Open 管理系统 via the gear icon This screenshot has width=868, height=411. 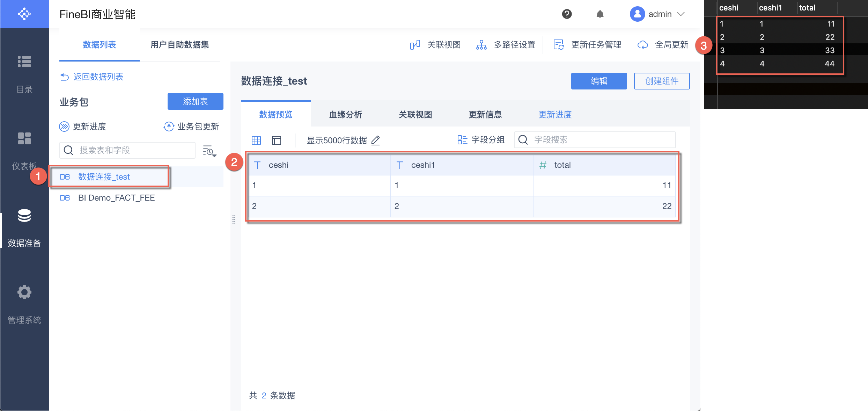tap(24, 292)
